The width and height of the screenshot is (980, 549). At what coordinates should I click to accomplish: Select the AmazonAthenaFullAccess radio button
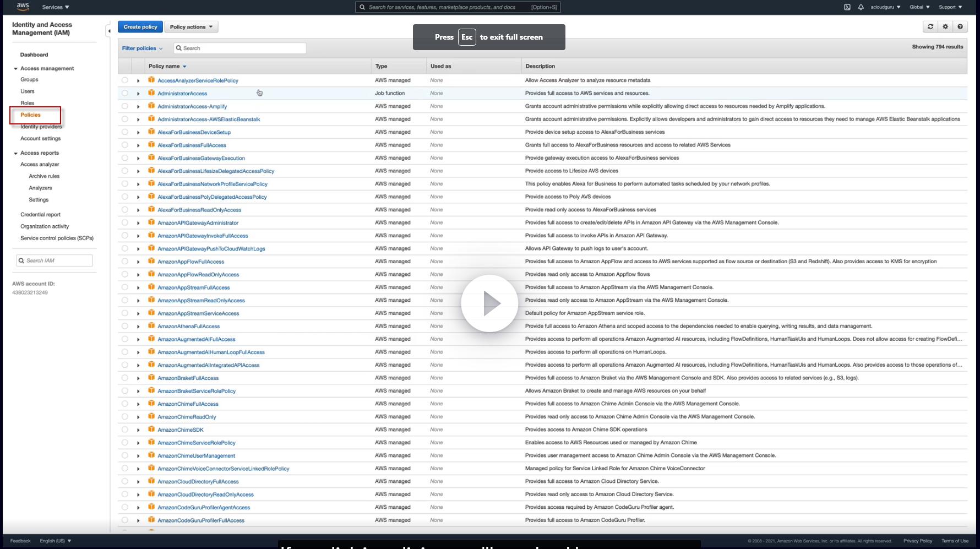pyautogui.click(x=125, y=326)
